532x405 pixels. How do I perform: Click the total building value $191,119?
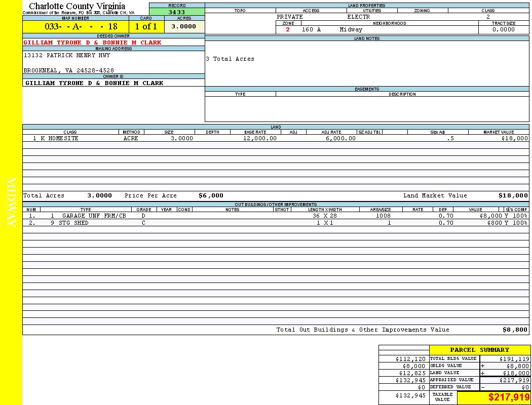tap(514, 358)
